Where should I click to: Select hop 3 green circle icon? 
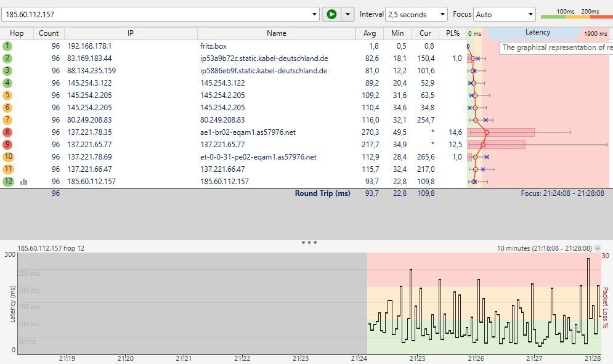pos(7,70)
